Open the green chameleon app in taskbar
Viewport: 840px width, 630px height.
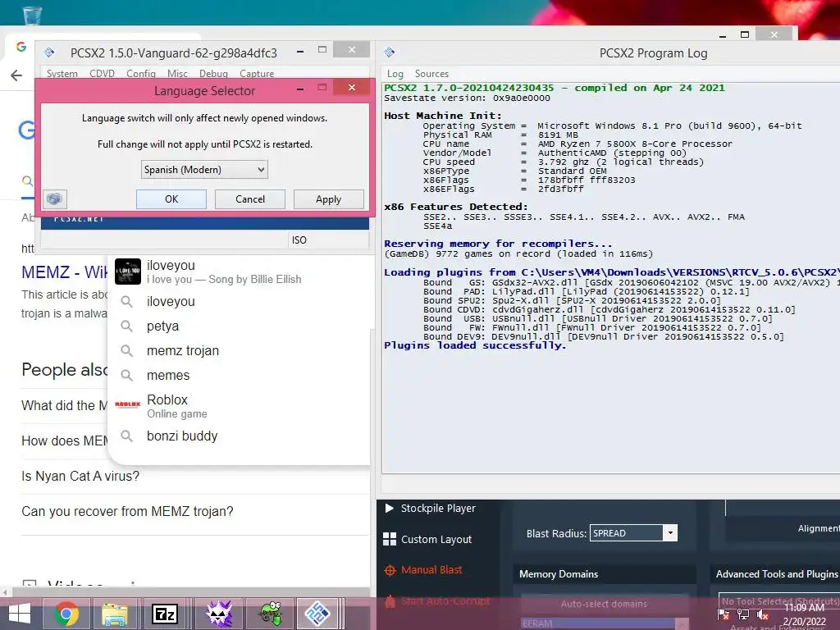(x=272, y=614)
